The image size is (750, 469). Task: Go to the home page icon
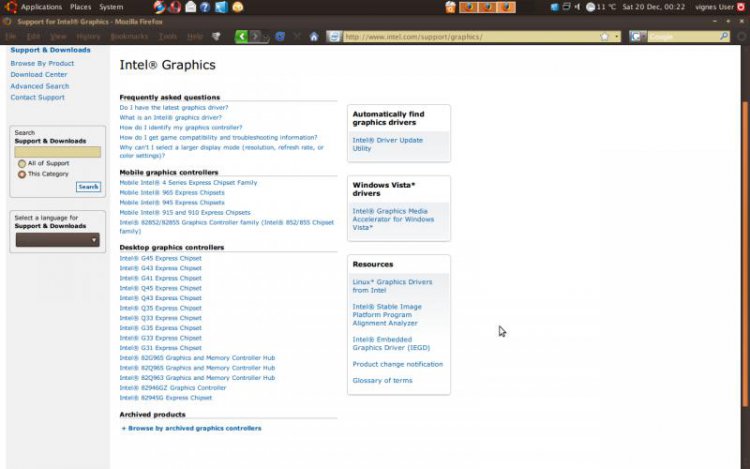(314, 36)
